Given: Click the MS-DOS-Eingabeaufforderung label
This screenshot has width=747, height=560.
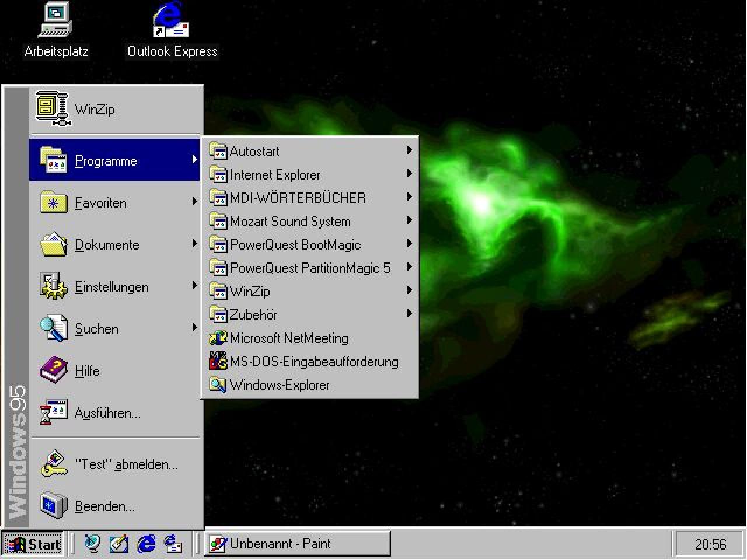Looking at the screenshot, I should 314,361.
